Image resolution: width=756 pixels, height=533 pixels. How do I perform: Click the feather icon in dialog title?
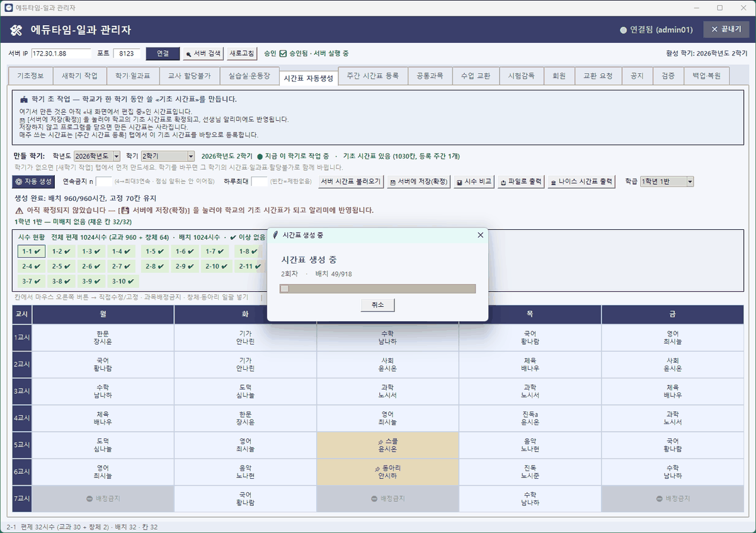coord(275,235)
